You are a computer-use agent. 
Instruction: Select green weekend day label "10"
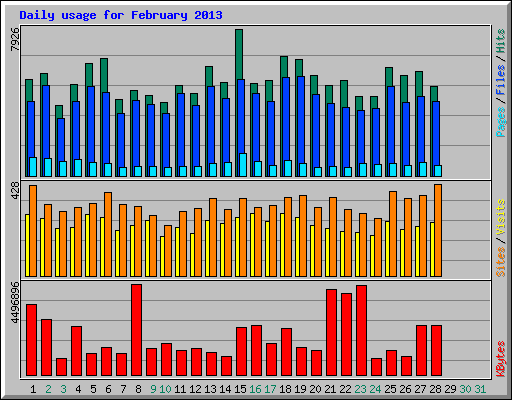165,389
